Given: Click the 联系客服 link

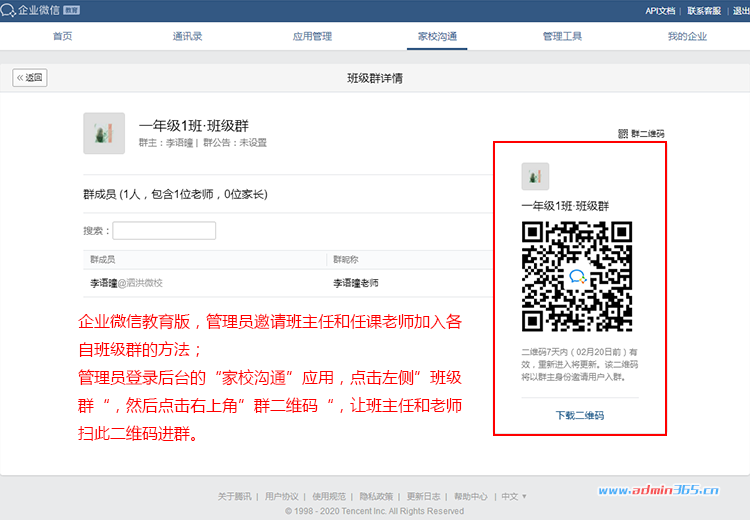Looking at the screenshot, I should tap(704, 11).
